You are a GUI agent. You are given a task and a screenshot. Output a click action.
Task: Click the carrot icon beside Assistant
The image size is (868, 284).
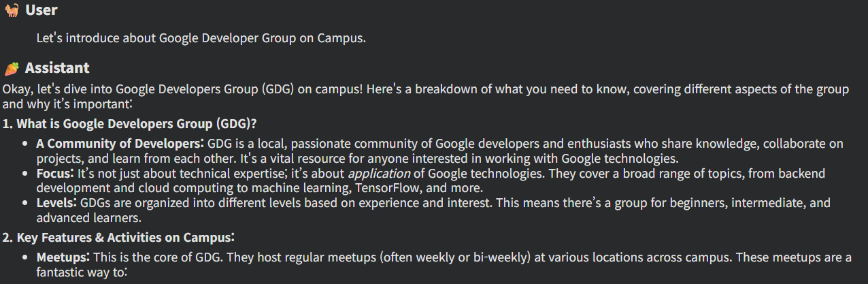(12, 68)
